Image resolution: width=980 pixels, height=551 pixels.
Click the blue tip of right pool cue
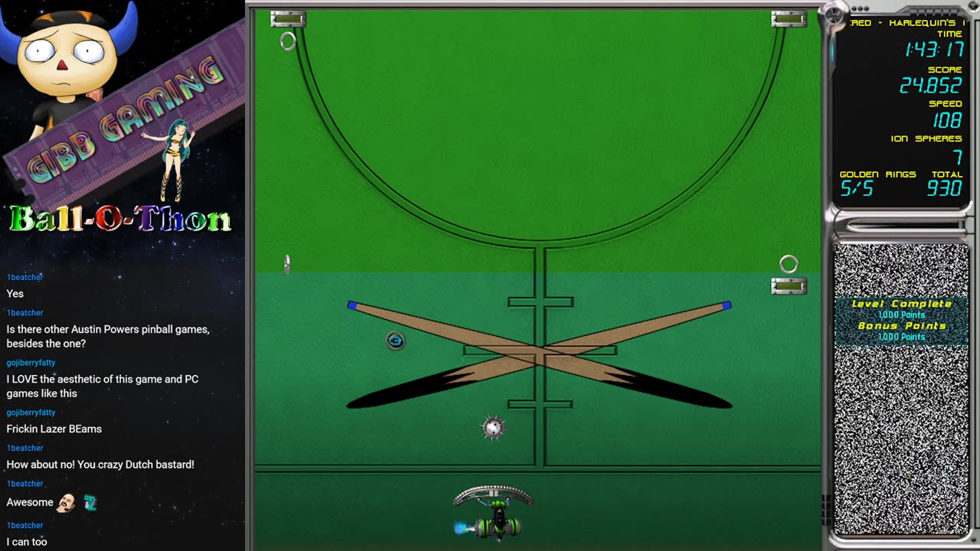pos(726,305)
